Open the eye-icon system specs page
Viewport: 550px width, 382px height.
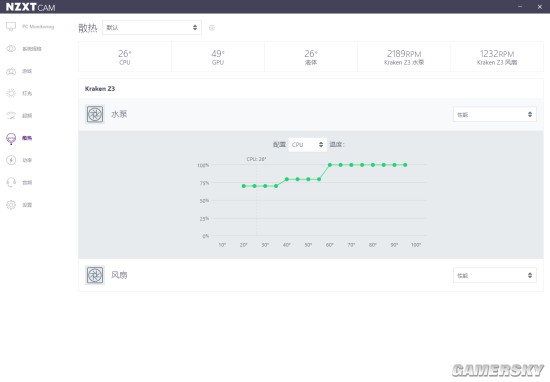point(24,49)
